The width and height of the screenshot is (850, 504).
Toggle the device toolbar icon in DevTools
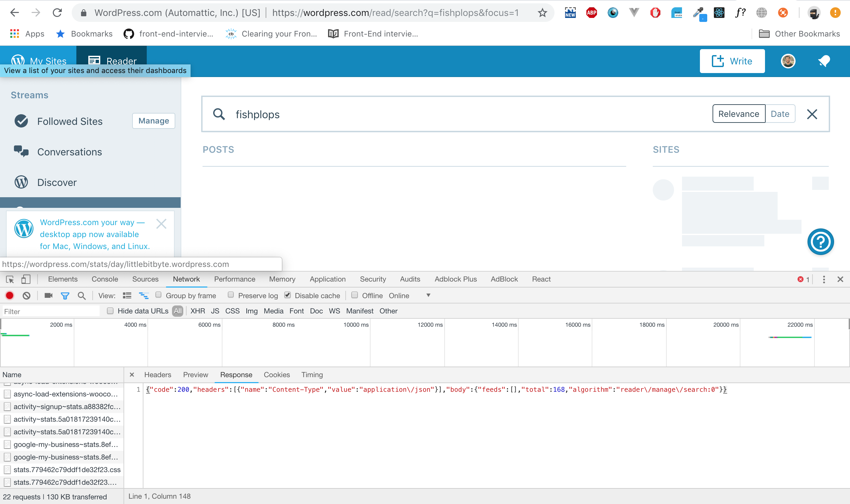pos(26,279)
